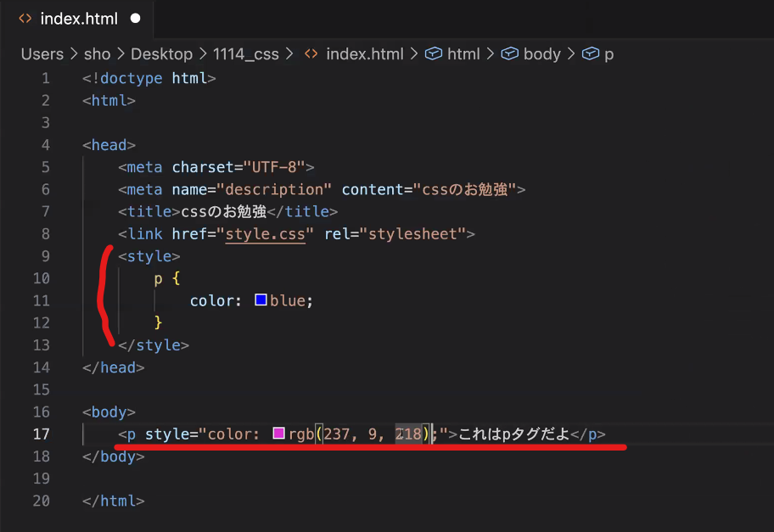Click the closing </html> tag on line 20
This screenshot has height=532, width=774.
[114, 501]
